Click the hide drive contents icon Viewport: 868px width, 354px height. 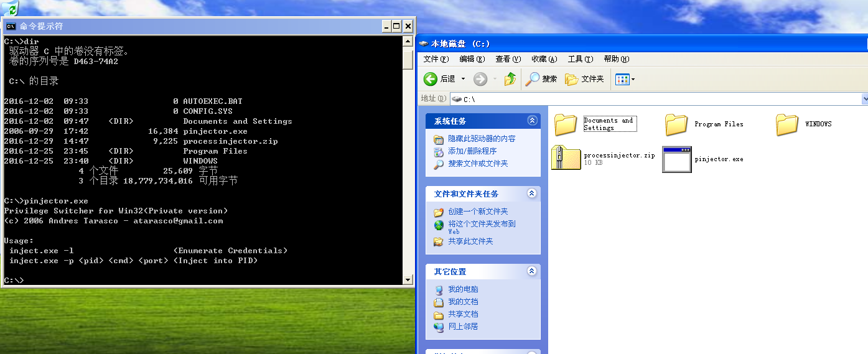click(x=439, y=139)
